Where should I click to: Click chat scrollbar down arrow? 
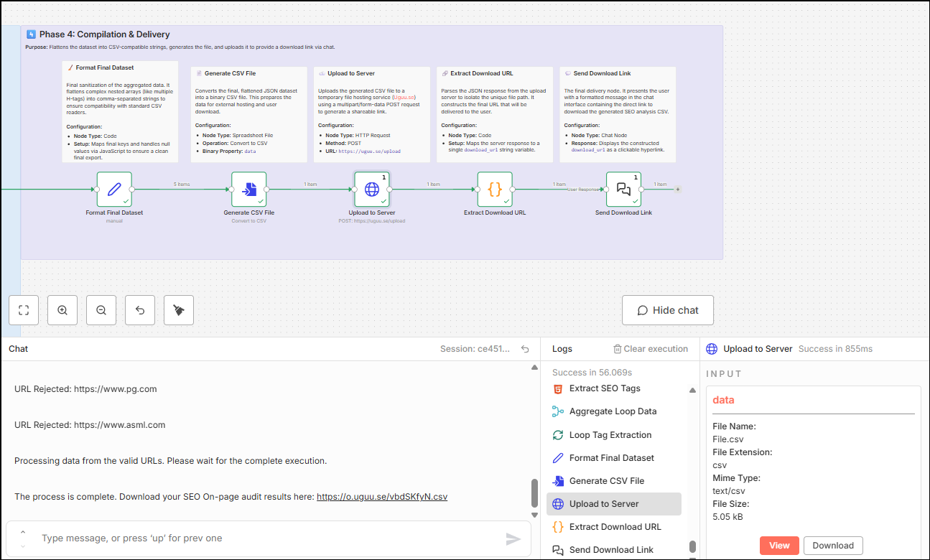534,515
